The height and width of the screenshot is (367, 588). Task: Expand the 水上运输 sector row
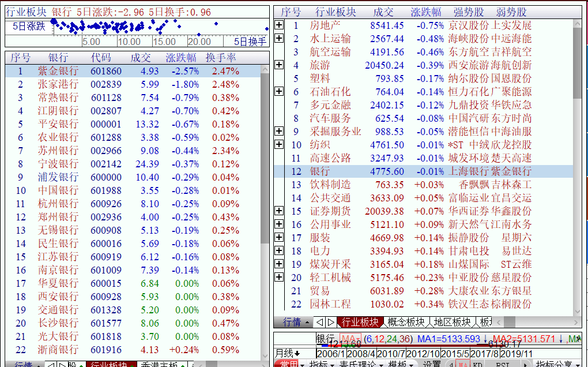point(279,38)
